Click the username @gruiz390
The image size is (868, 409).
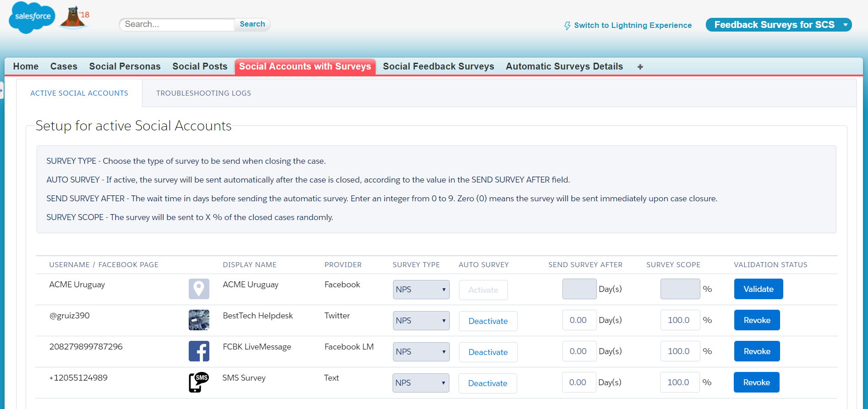coord(70,316)
